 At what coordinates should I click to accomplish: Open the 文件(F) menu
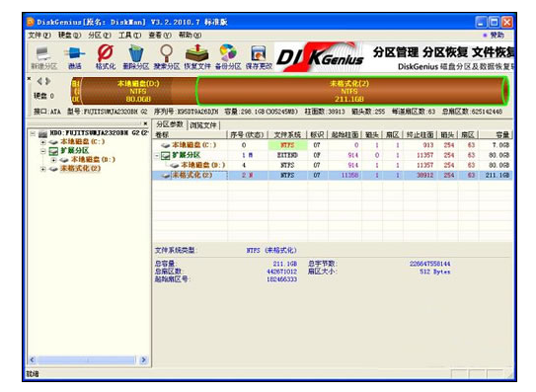pyautogui.click(x=39, y=36)
